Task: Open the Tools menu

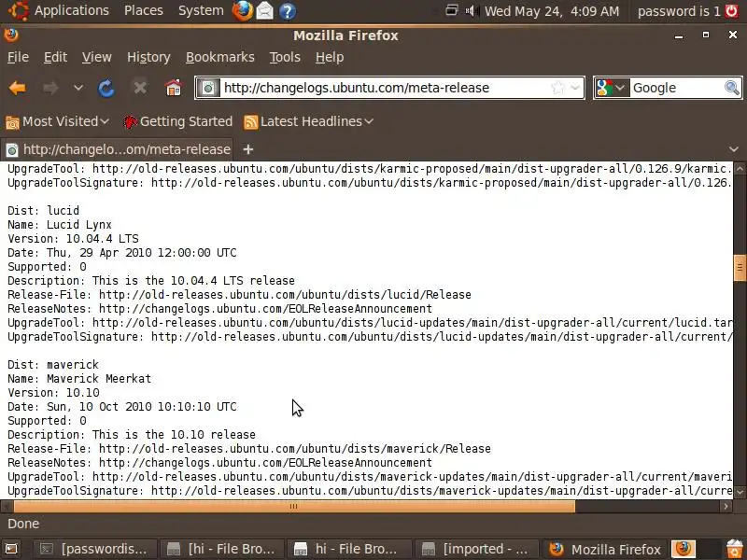Action: (285, 57)
